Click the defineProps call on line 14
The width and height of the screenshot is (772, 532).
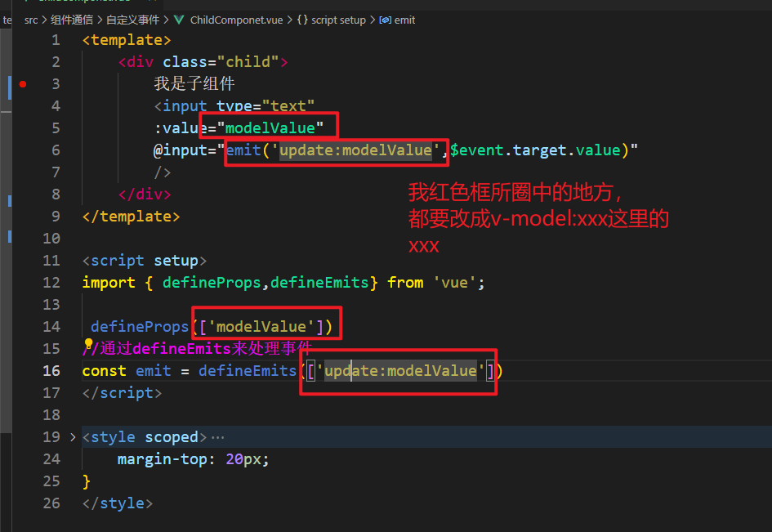[x=140, y=327]
